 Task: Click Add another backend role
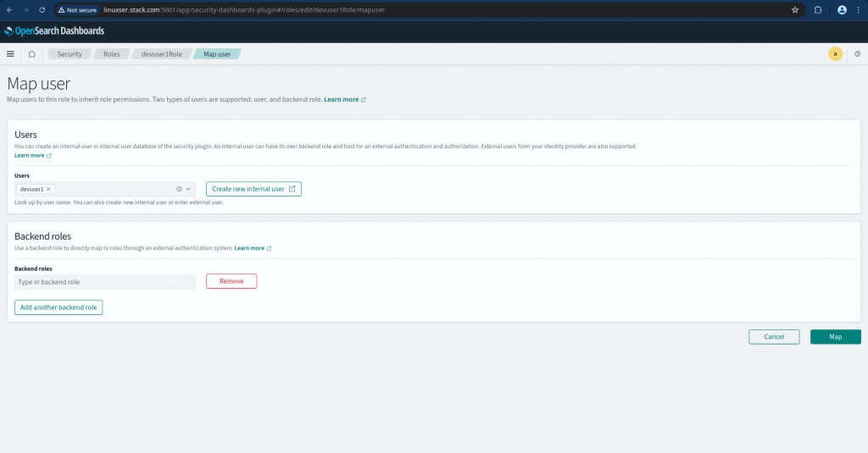point(58,307)
